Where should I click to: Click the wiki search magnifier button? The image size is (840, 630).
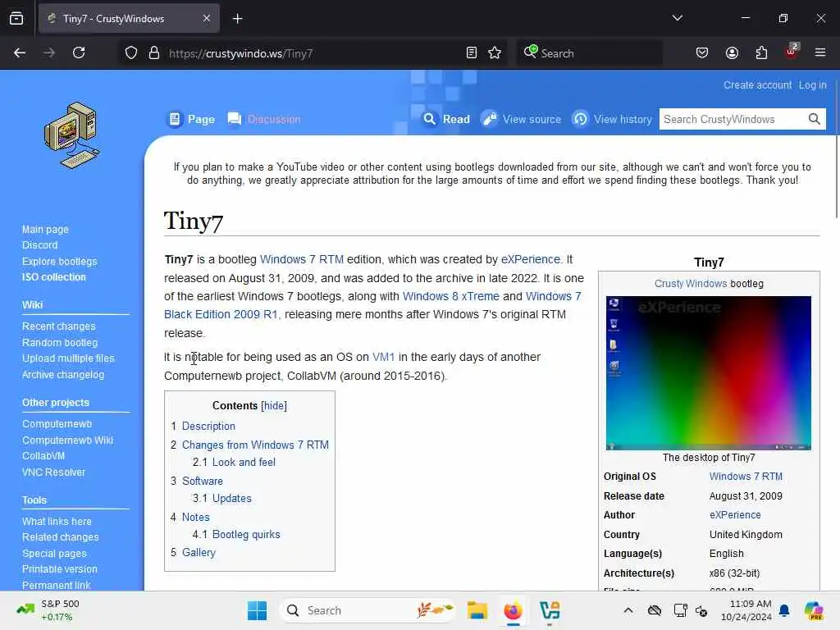tap(815, 119)
